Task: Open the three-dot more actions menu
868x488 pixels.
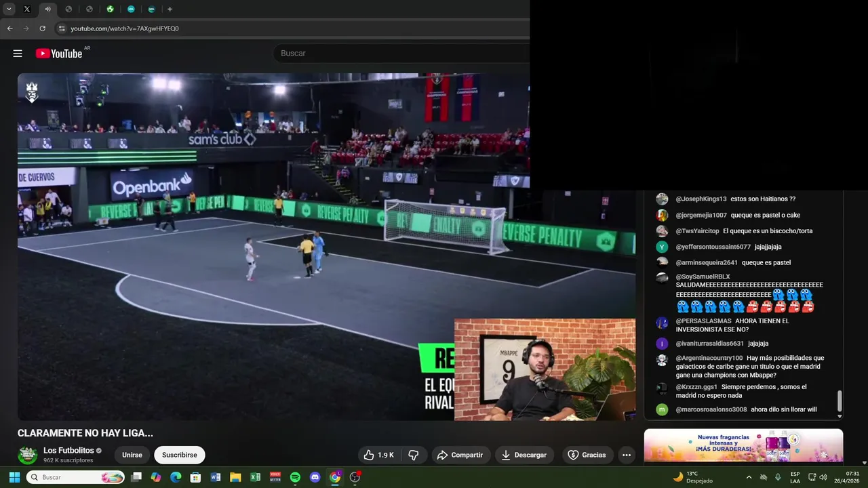Action: (x=627, y=455)
